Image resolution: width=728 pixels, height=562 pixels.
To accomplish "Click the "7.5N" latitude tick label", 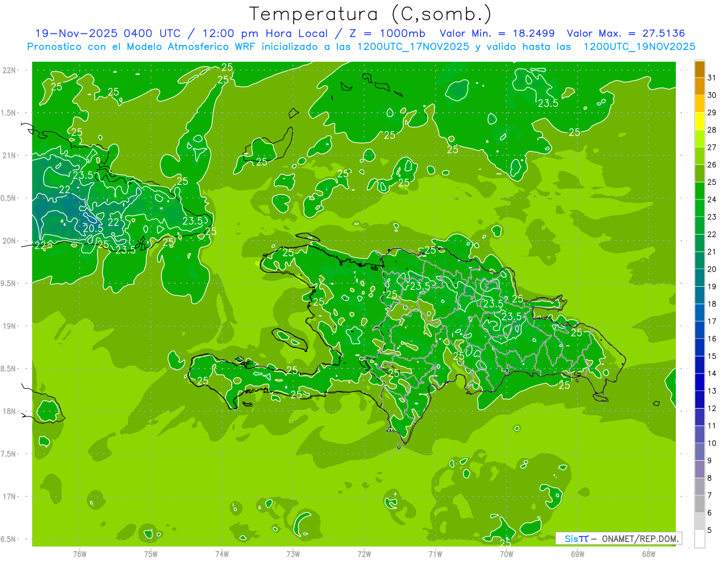I will [9, 454].
